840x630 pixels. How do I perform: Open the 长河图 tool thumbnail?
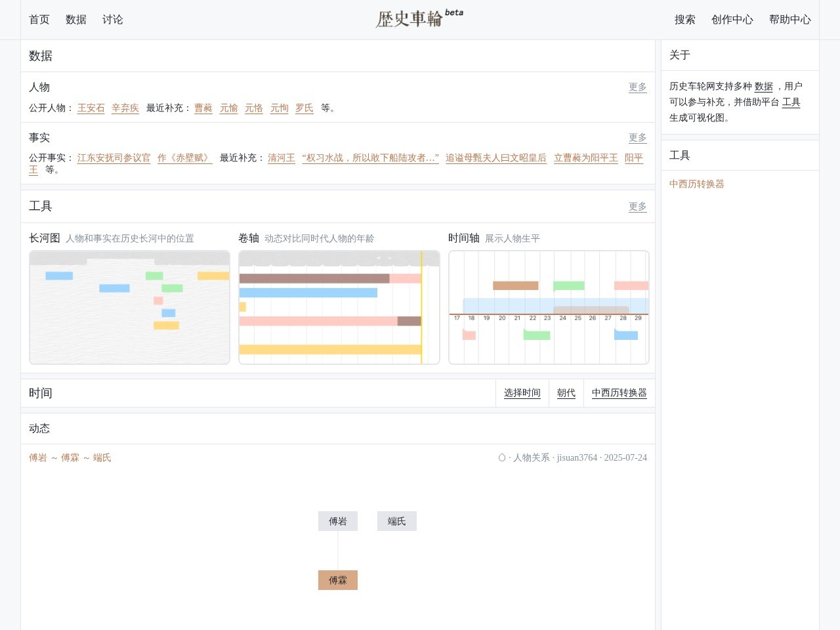[x=129, y=307]
